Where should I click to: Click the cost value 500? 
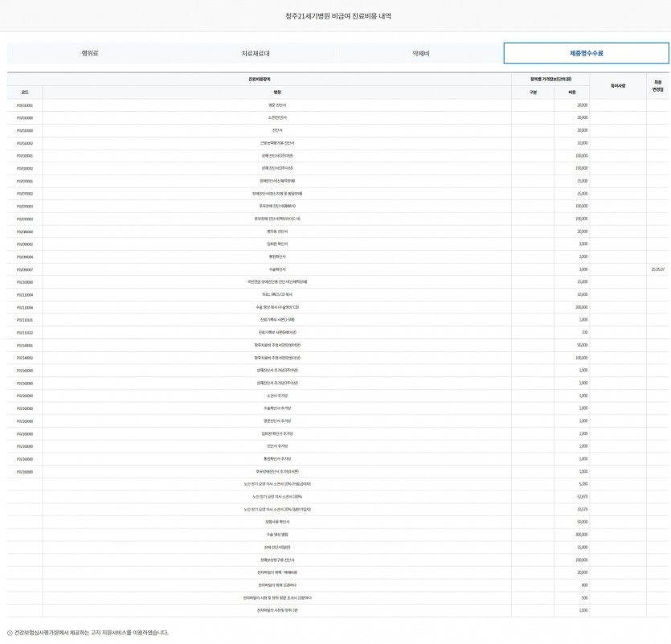pyautogui.click(x=584, y=597)
